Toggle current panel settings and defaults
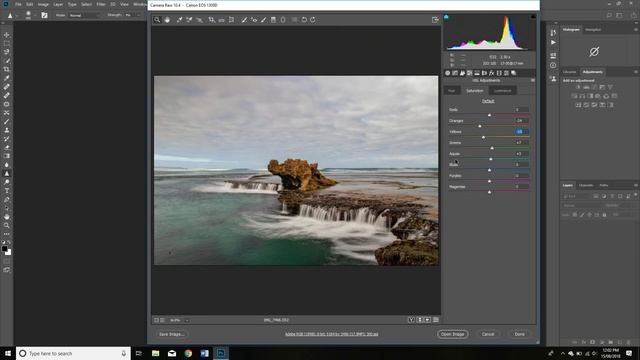The width and height of the screenshot is (640, 360). click(436, 320)
